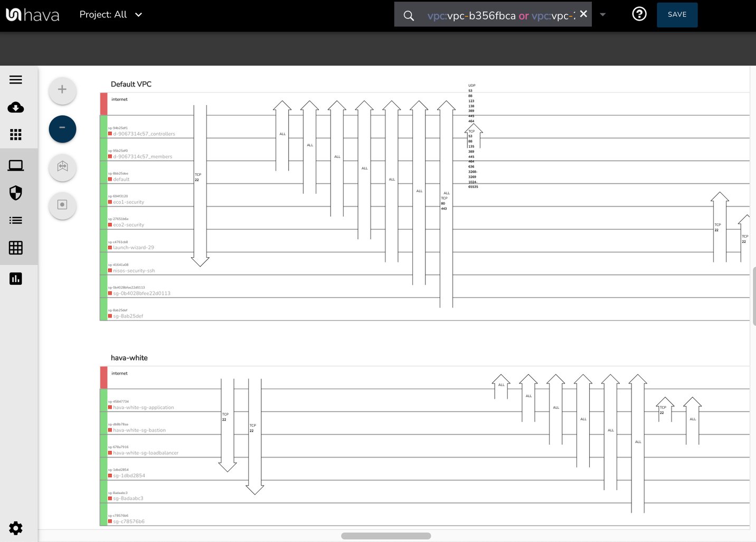Open the reports chart icon
Viewport: 756px width, 542px height.
(16, 278)
